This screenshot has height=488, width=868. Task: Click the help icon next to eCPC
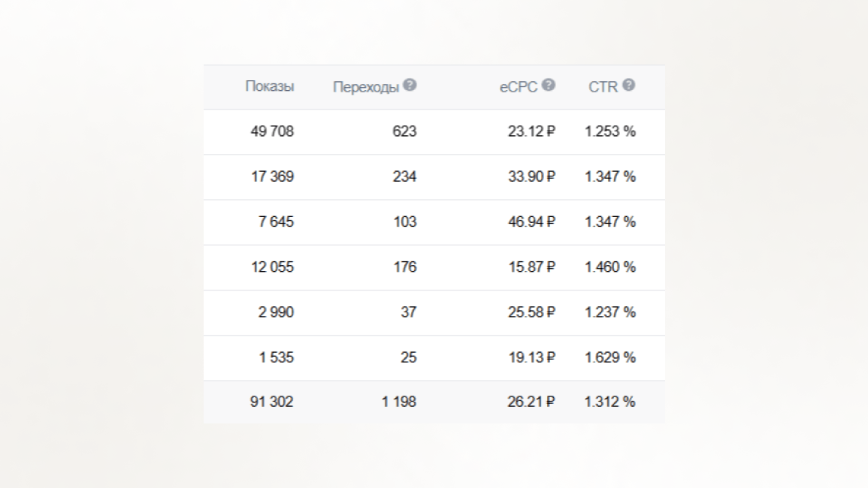click(x=549, y=86)
